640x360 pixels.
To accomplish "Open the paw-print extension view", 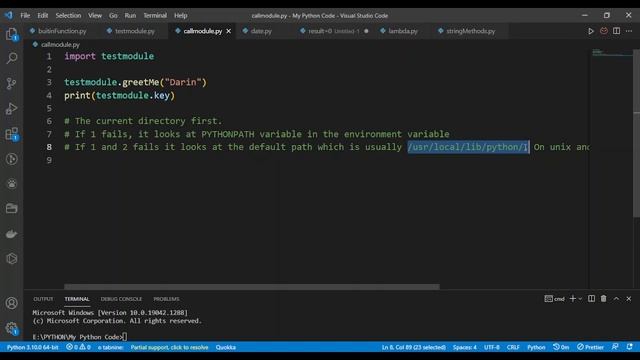I will click(11, 184).
